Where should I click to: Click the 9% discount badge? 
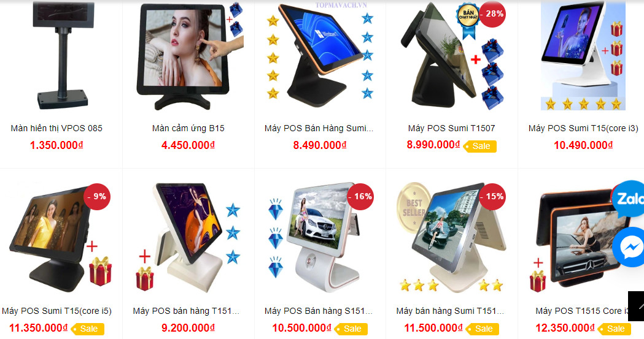(x=98, y=197)
